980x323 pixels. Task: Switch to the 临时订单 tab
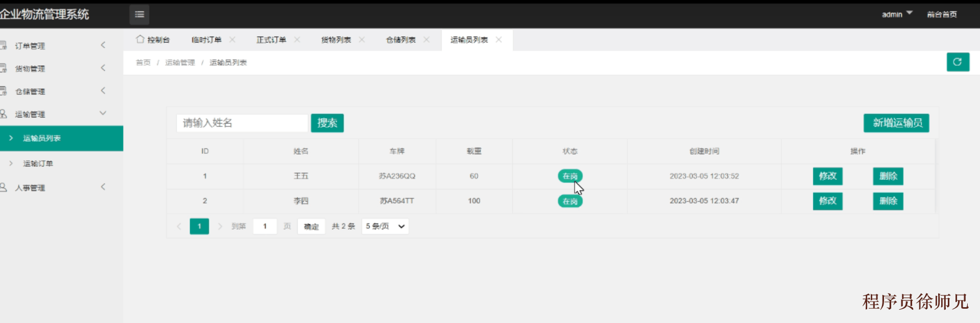207,40
